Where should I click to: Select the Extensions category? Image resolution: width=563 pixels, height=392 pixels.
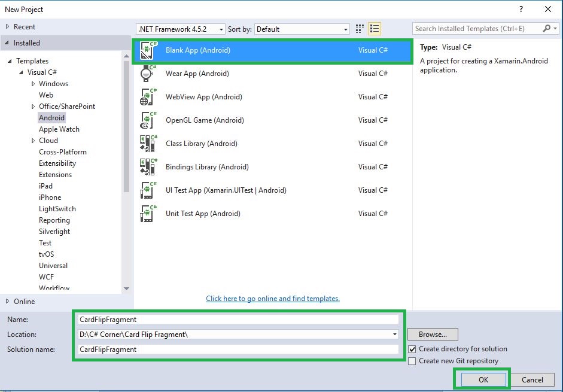point(55,175)
